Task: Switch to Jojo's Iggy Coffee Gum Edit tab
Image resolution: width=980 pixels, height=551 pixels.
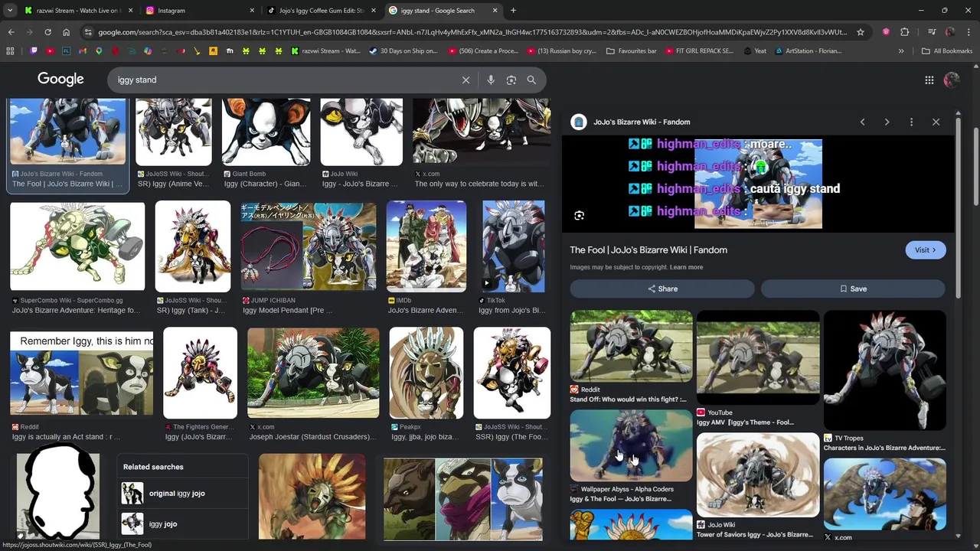Action: (322, 11)
